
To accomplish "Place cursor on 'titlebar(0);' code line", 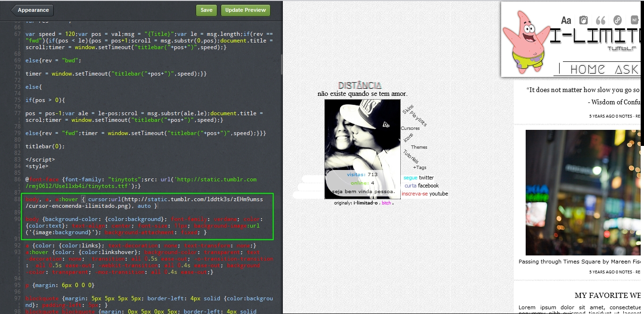I will click(x=45, y=146).
